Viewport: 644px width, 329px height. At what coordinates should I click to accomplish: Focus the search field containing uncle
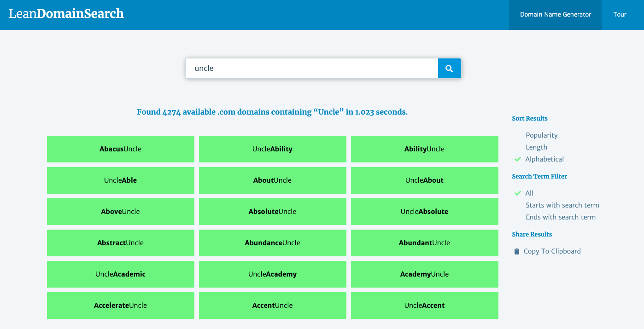click(x=312, y=68)
